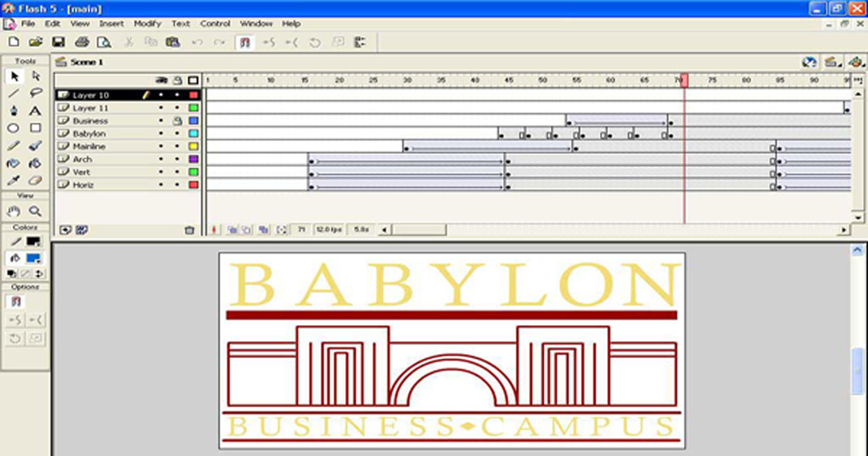Viewport: 868px width, 456px height.
Task: Click the Straighten toolbar icon
Action: click(x=292, y=42)
